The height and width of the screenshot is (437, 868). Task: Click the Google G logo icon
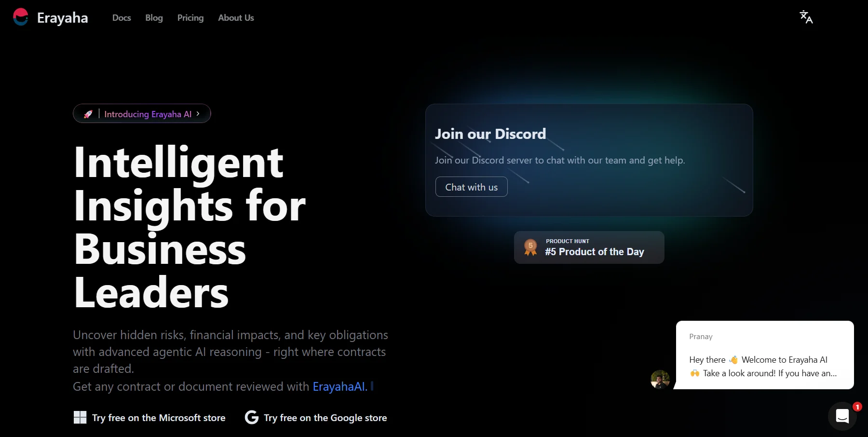tap(252, 417)
